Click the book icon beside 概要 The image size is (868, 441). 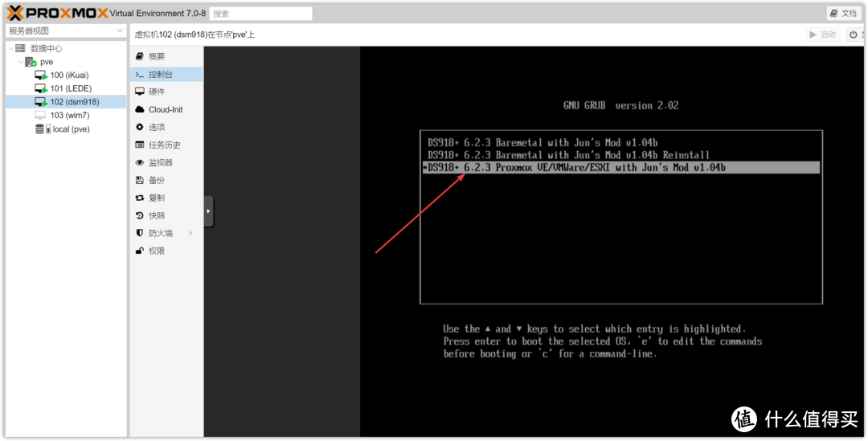click(140, 56)
